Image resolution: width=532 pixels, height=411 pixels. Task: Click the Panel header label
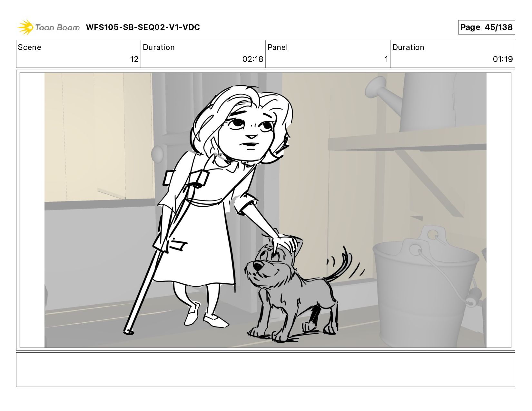[x=278, y=47]
